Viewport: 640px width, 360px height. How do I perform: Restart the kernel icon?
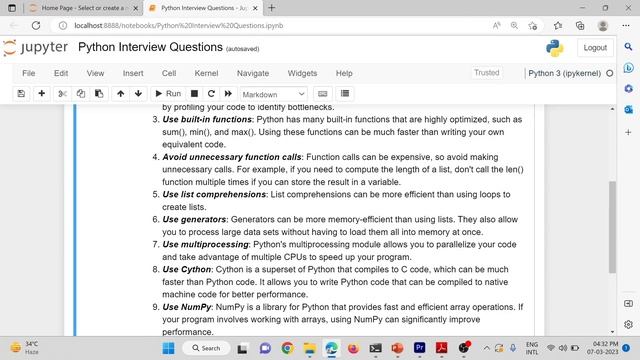point(211,94)
